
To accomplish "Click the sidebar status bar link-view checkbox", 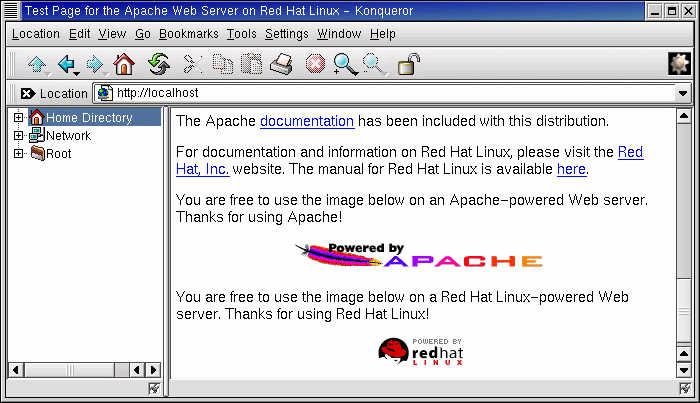I will (x=154, y=388).
